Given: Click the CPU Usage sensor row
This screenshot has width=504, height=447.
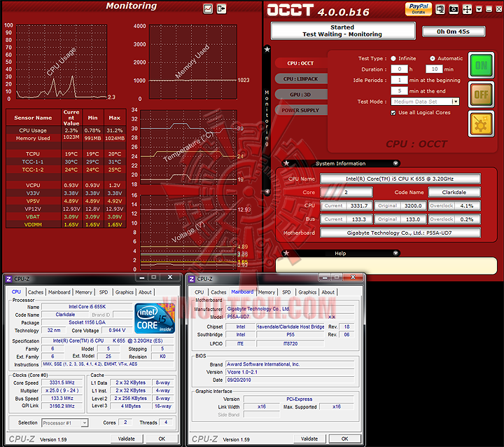Looking at the screenshot, I should click(x=66, y=130).
